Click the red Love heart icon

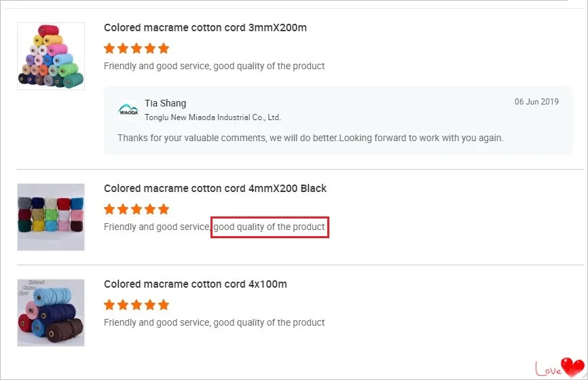click(572, 366)
